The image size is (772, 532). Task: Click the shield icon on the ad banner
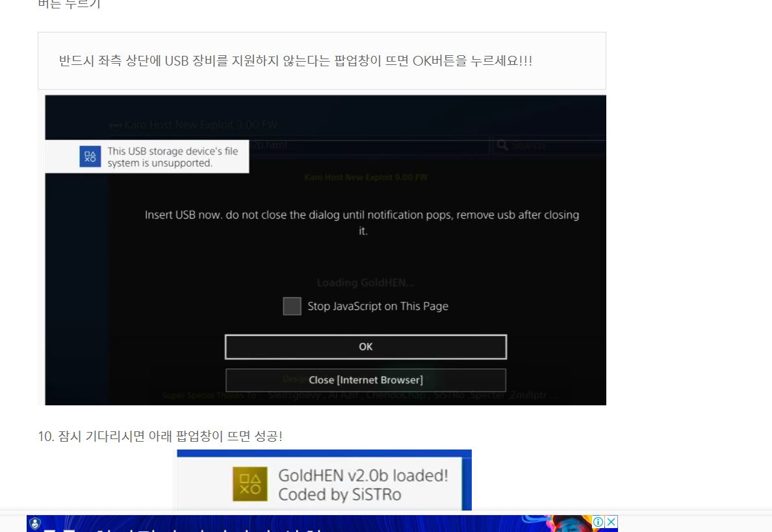(34, 523)
